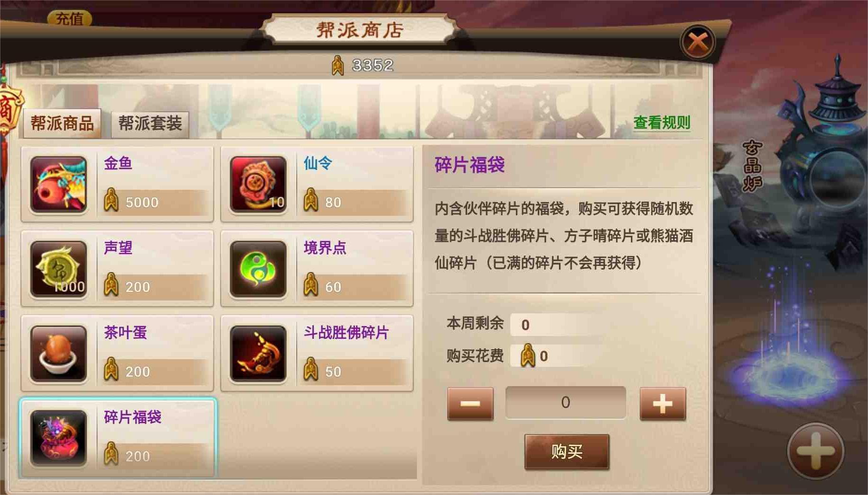
Task: Click the purchase quantity field showing 0
Action: (566, 403)
